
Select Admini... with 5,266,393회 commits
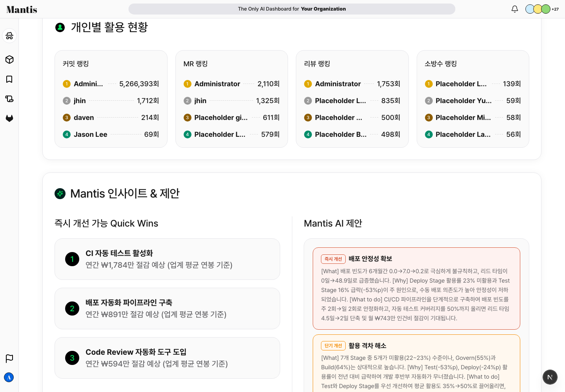click(111, 84)
